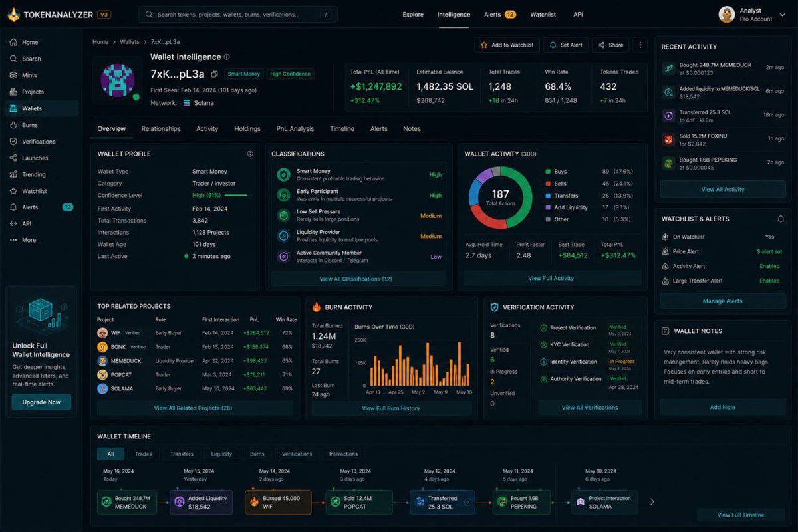This screenshot has height=532, width=798.
Task: Filter timeline by Burns
Action: 257,454
